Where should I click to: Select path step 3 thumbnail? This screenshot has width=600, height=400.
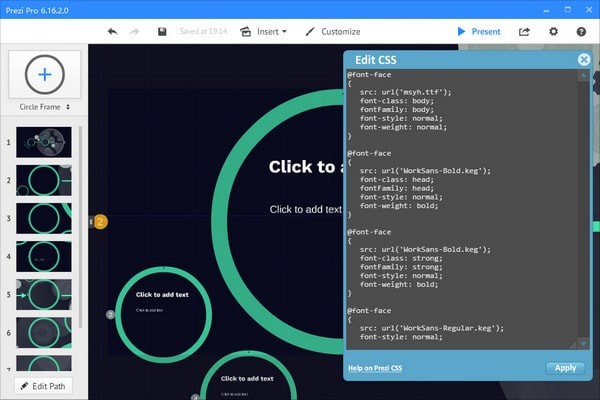[44, 218]
